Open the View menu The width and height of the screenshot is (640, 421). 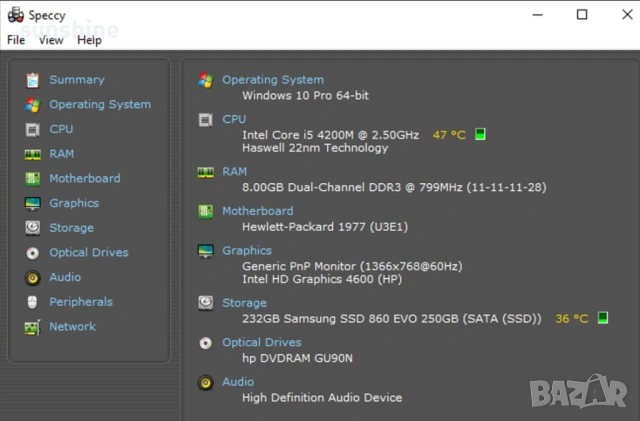pyautogui.click(x=51, y=40)
